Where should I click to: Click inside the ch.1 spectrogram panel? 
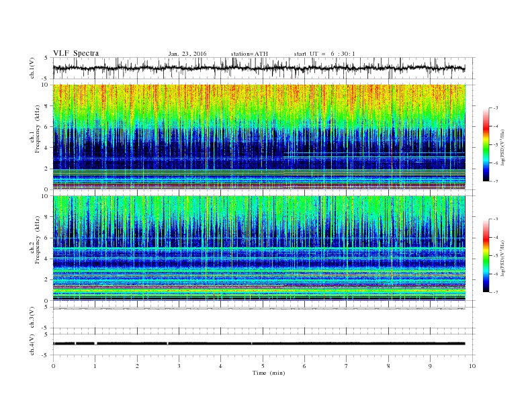coord(259,137)
